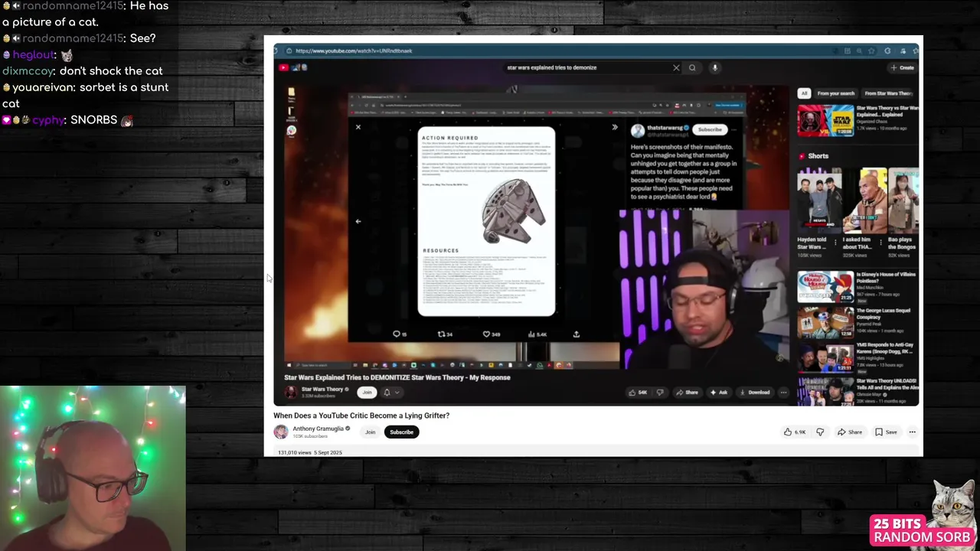This screenshot has width=980, height=551.
Task: Click Join next to Anthony Gramuglia
Action: point(370,432)
